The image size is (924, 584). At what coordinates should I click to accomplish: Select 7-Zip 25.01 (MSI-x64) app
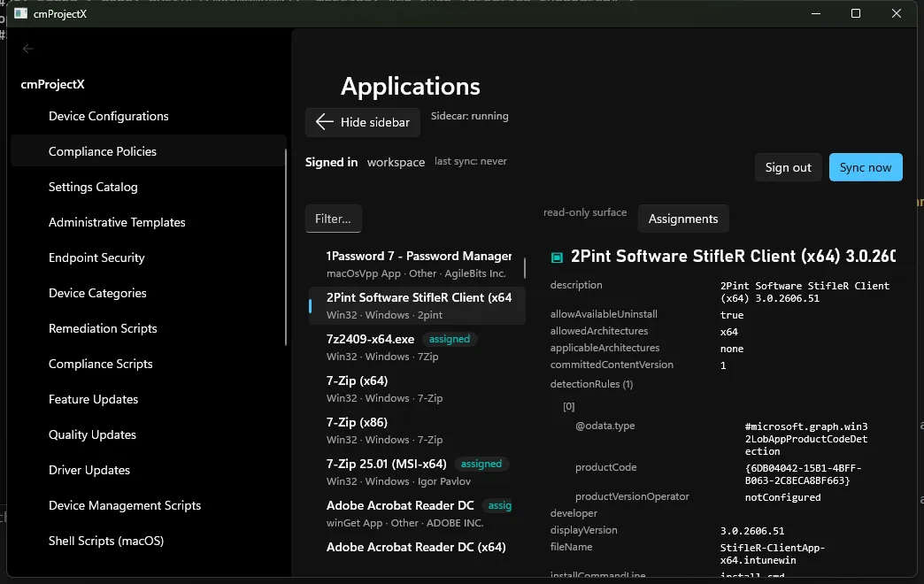pyautogui.click(x=415, y=472)
